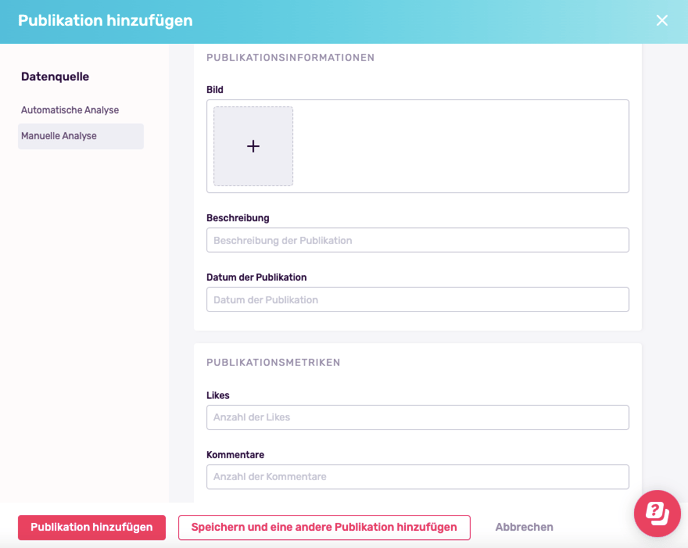Screen dimensions: 688x548
Task: Open the Datum der Publikation date field
Action: (418, 300)
